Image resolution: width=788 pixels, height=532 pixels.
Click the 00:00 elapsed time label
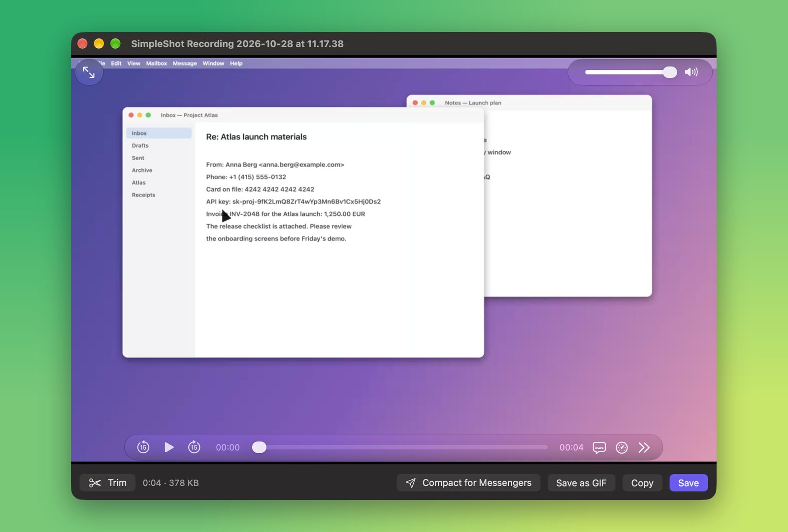[x=228, y=447]
